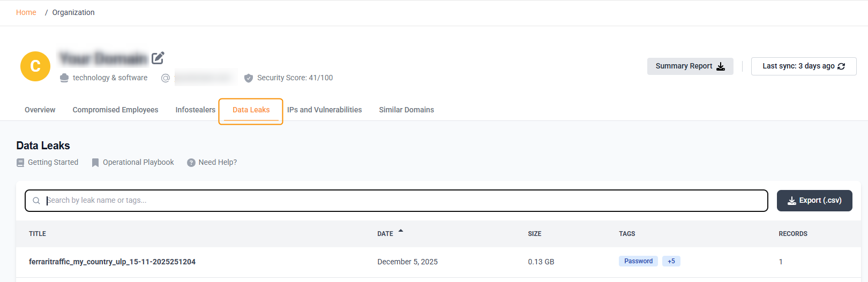
Task: Focus the leak name search field
Action: [x=402, y=201]
